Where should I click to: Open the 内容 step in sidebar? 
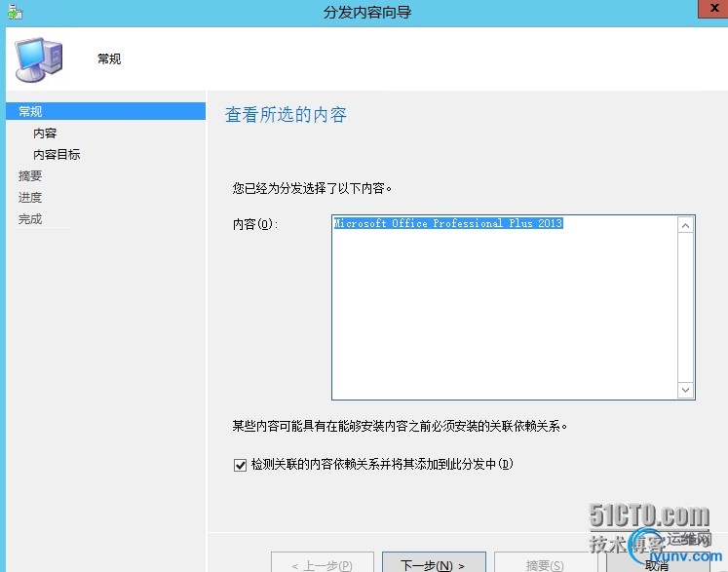point(45,133)
